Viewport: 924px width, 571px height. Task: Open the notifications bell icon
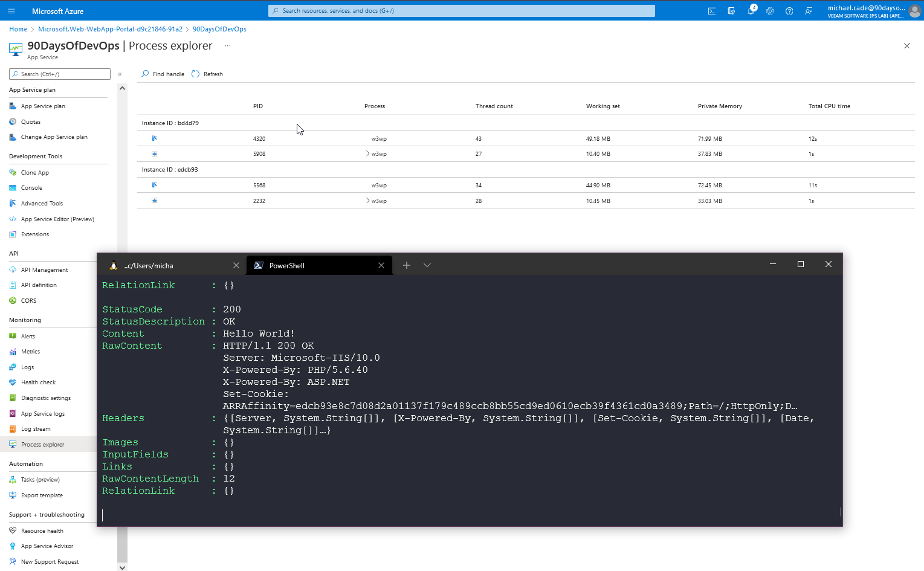pyautogui.click(x=751, y=11)
